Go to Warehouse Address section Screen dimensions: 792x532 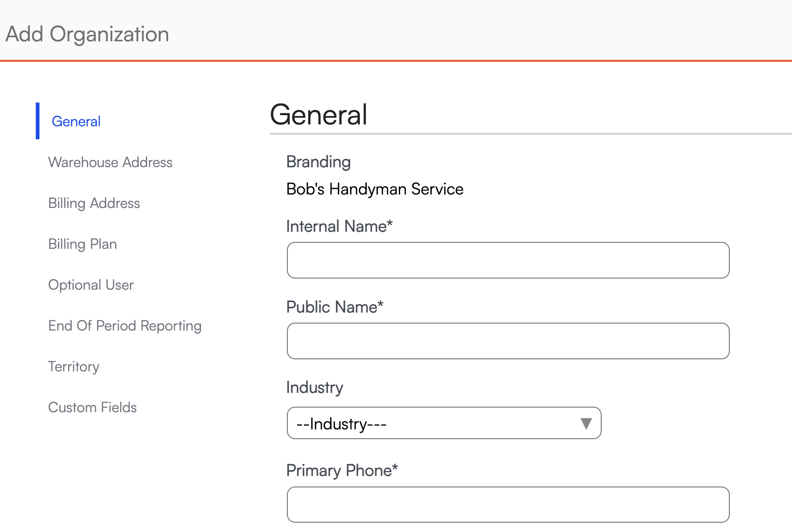click(x=110, y=162)
